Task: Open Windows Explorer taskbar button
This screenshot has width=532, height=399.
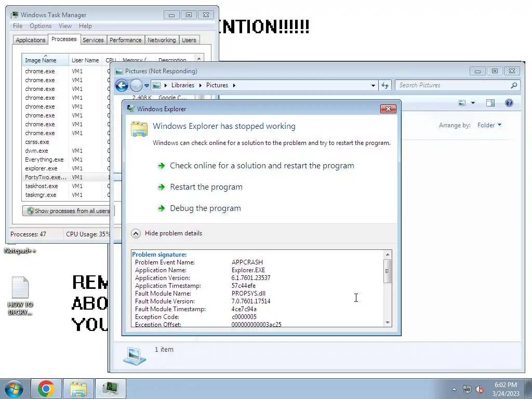Action: pyautogui.click(x=78, y=388)
